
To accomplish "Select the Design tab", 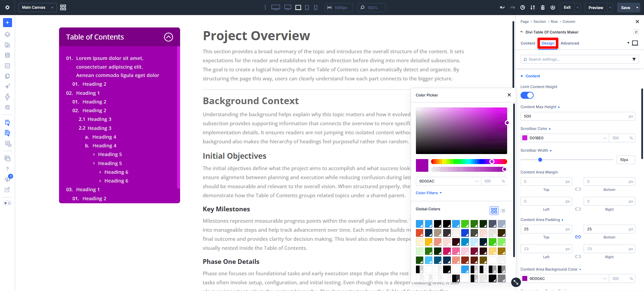I will pos(548,43).
